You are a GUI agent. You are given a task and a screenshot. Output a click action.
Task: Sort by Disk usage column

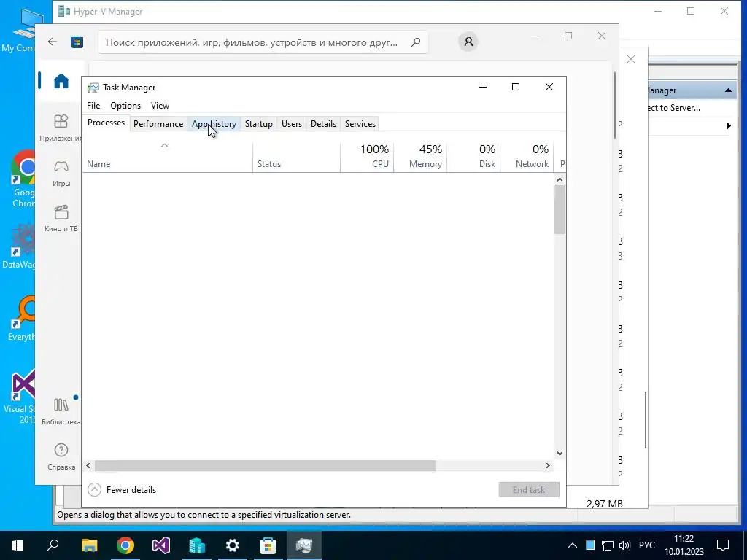click(x=473, y=157)
